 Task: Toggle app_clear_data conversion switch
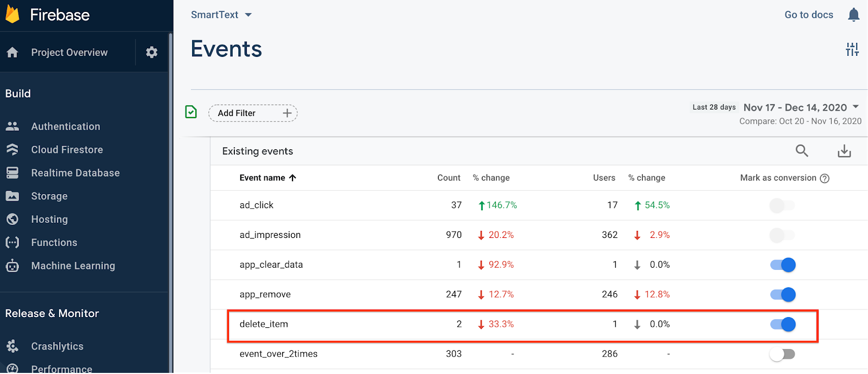coord(783,265)
